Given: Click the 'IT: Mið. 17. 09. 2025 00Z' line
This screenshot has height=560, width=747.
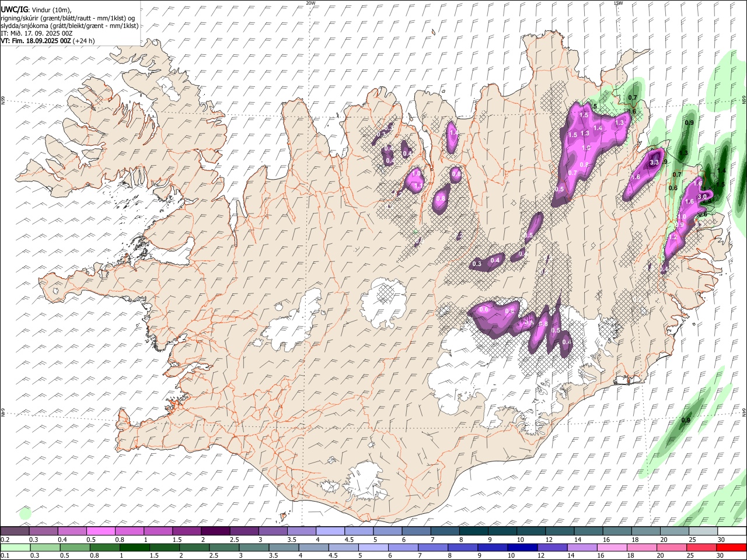Looking at the screenshot, I should pyautogui.click(x=37, y=33).
